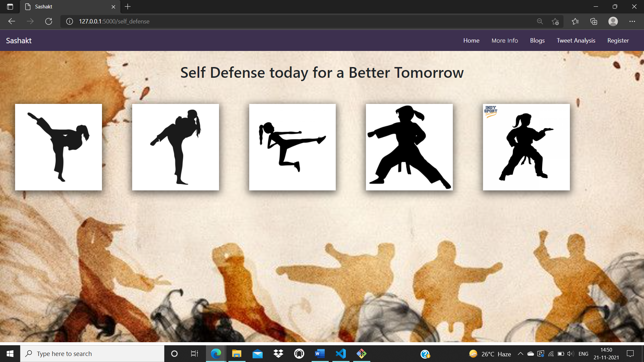Viewport: 644px width, 362px height.
Task: Open the browser Favorites list icon
Action: click(x=575, y=21)
